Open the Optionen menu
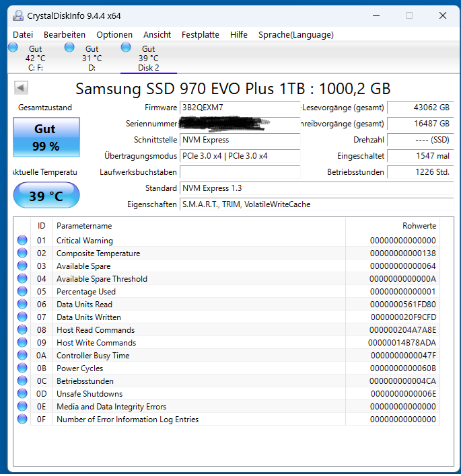Screen dimensions: 461x476 pyautogui.click(x=114, y=34)
